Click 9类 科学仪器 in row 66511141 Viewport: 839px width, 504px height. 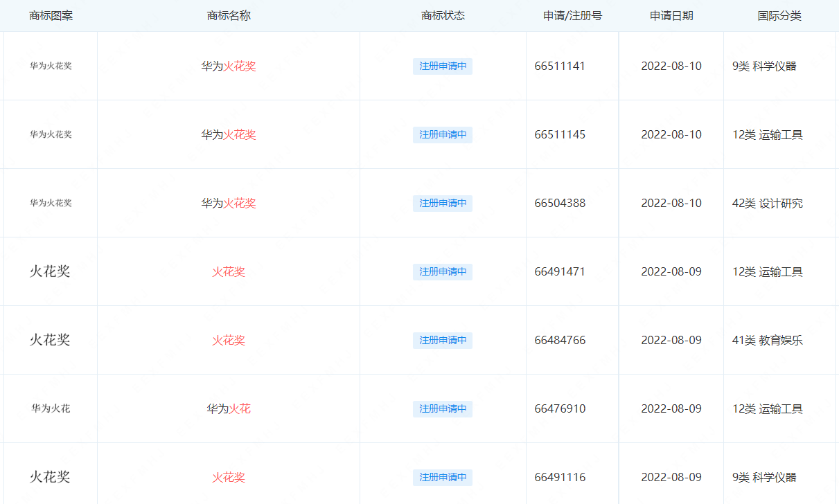click(764, 66)
